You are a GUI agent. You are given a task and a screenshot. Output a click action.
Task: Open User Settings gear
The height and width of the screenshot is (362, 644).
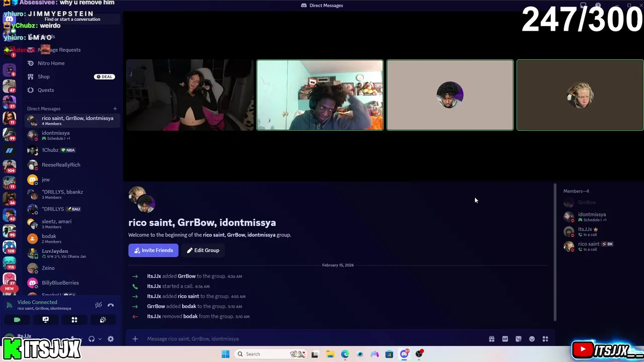tap(111, 339)
